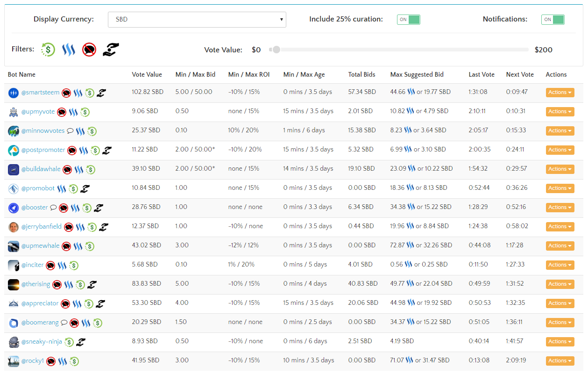Click the red no-comments filter icon
The width and height of the screenshot is (588, 375).
pyautogui.click(x=89, y=49)
